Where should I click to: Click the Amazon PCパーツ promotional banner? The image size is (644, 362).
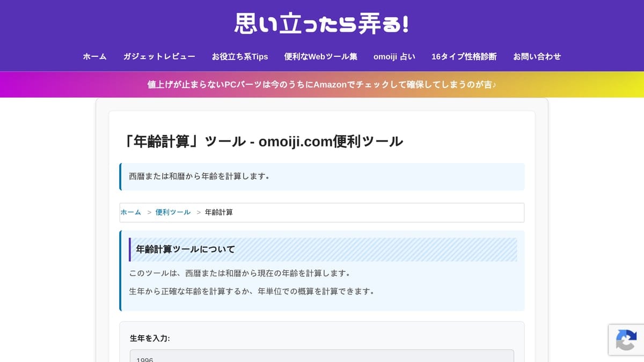click(322, 85)
